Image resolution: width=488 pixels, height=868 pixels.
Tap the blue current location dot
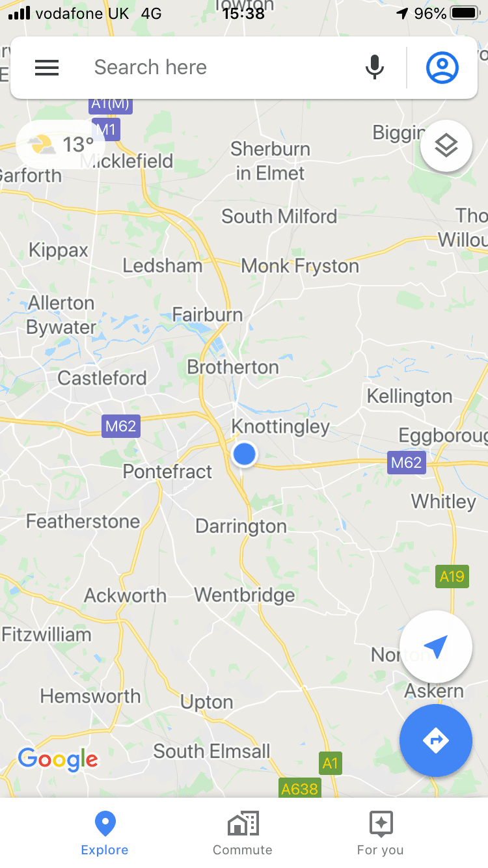[x=245, y=454]
